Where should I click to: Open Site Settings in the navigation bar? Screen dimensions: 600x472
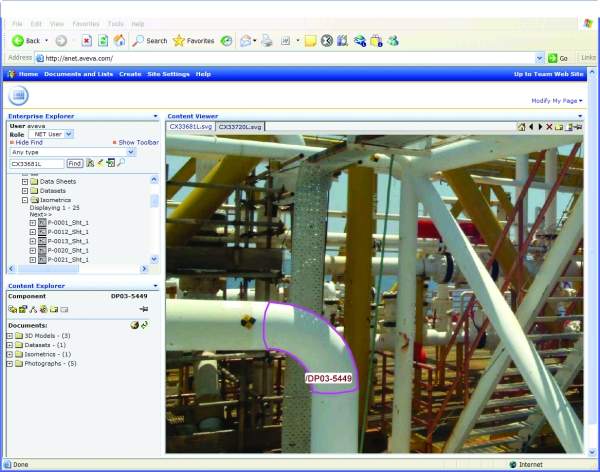(x=168, y=74)
